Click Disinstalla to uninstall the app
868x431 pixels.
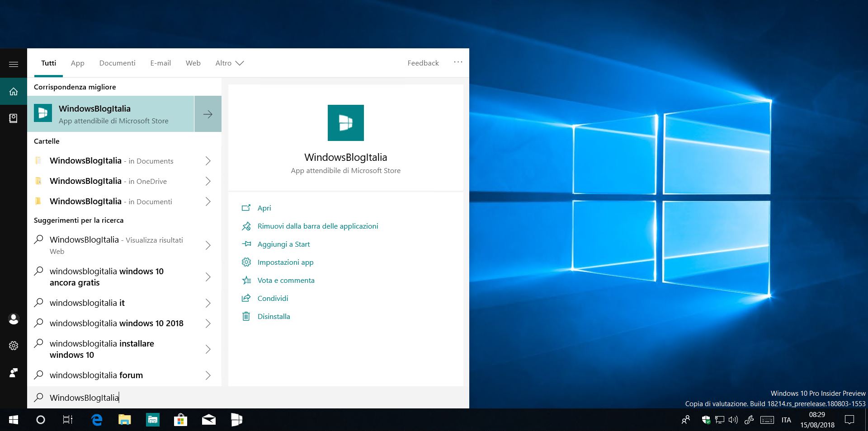click(274, 316)
